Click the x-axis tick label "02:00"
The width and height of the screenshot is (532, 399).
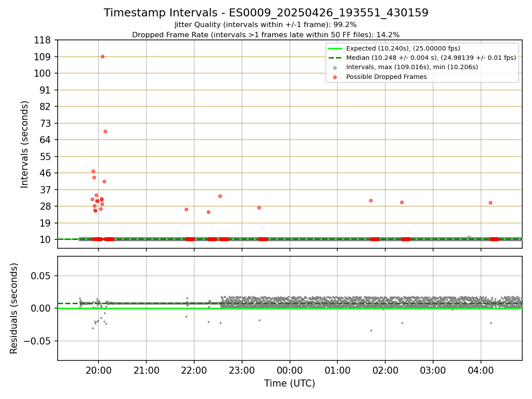[385, 371]
